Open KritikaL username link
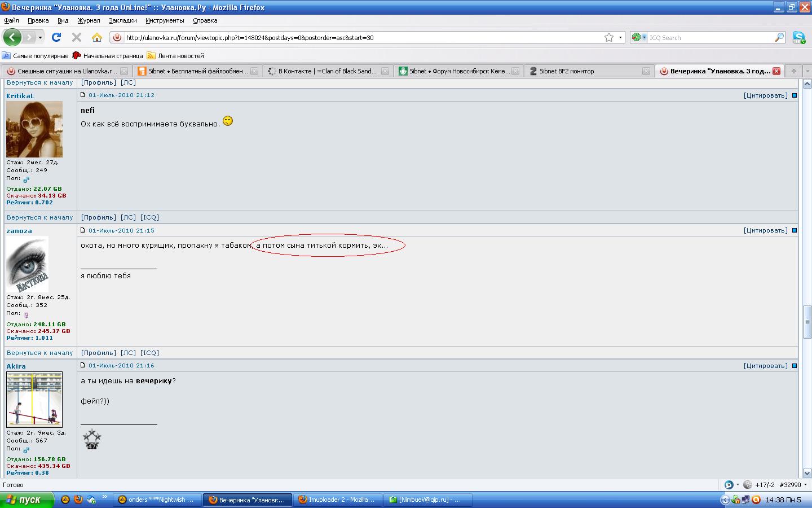Viewport: 812px width, 508px height. click(20, 96)
